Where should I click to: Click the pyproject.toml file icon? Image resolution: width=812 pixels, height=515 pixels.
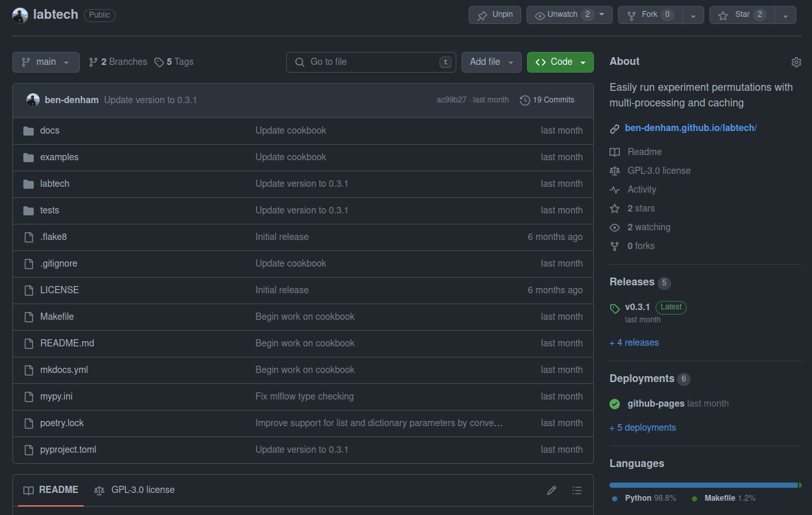click(x=29, y=450)
